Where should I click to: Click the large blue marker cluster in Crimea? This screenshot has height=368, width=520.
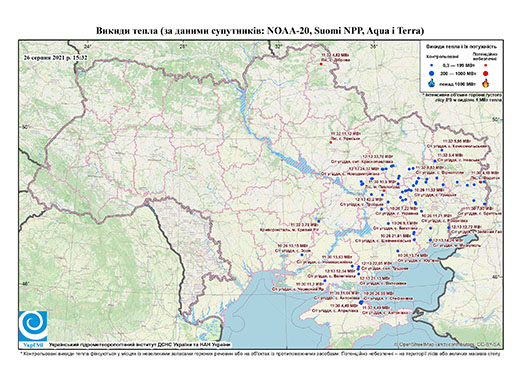[x=361, y=302]
